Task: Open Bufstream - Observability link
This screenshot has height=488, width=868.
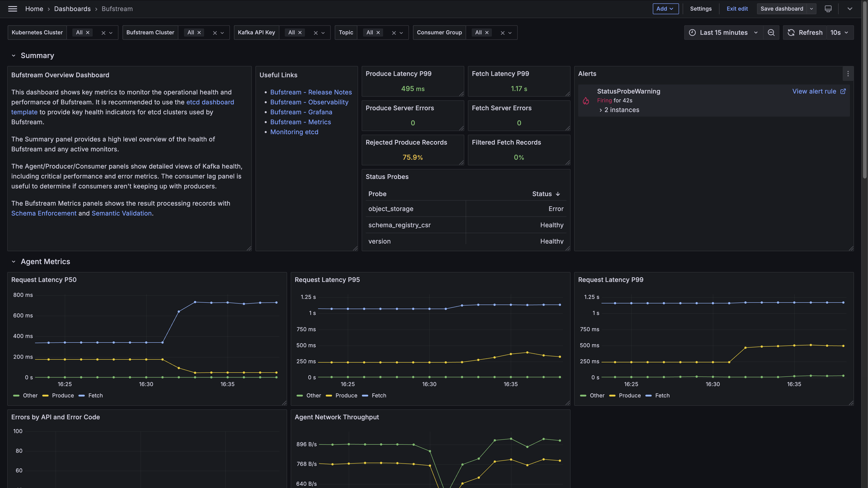Action: point(309,102)
